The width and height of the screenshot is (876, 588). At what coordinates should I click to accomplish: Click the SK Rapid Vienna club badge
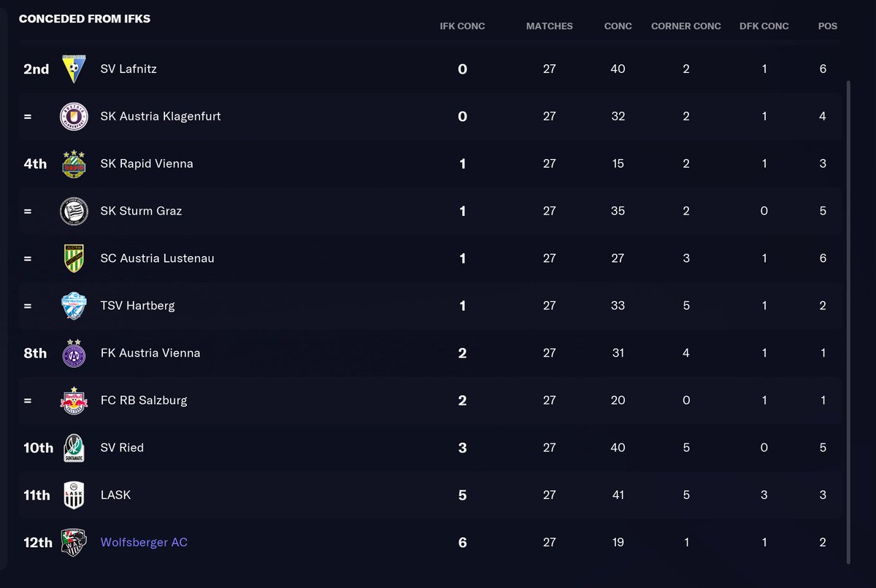74,163
